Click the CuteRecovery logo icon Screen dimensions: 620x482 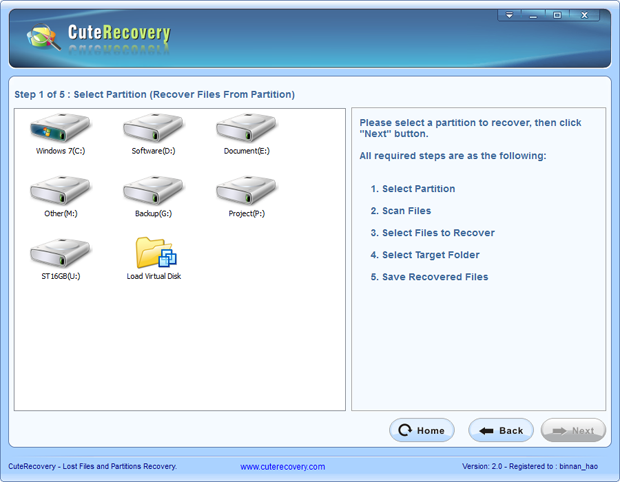coord(43,37)
